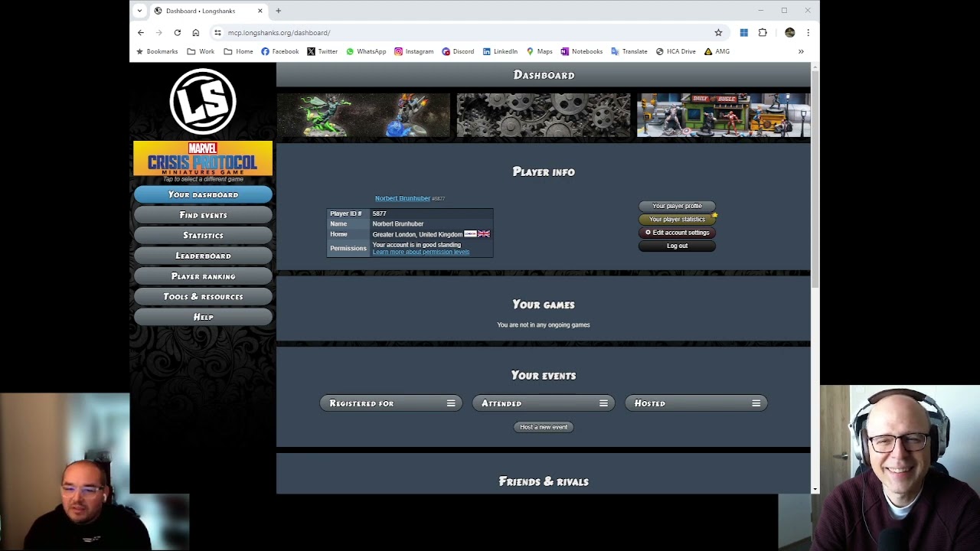Open the Bookmarks star shortcut

coord(157,51)
